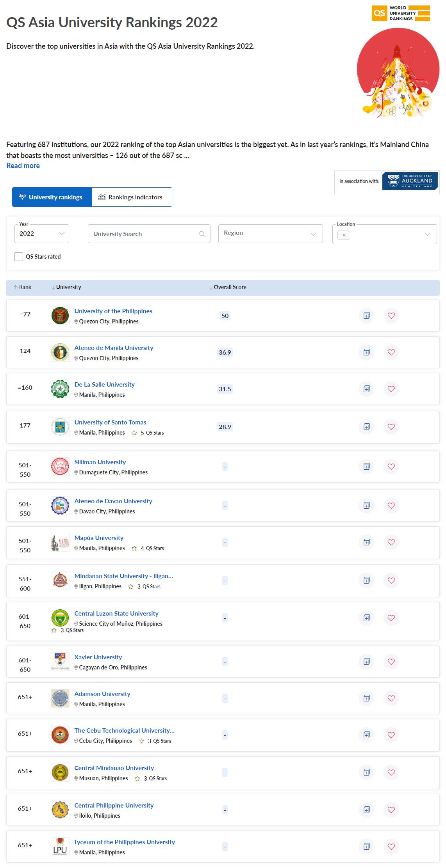Open University of the Philippines page
The width and height of the screenshot is (446, 868).
pos(113,311)
